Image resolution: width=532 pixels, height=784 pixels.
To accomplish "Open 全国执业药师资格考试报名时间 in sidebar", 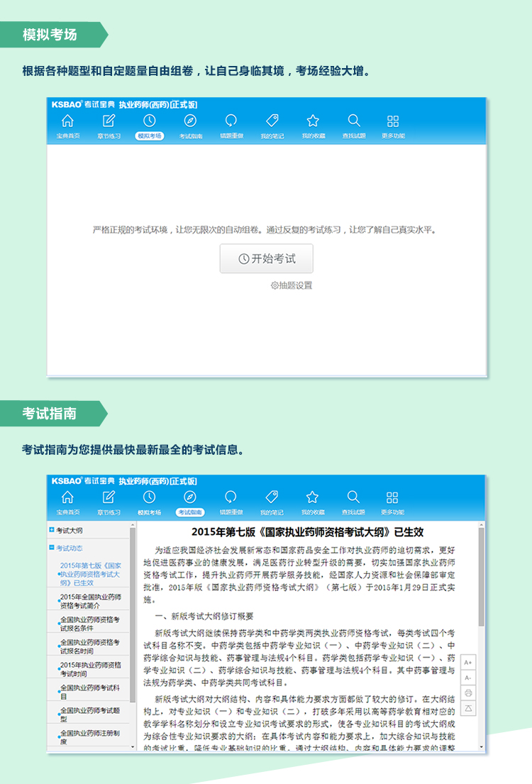I will point(90,646).
